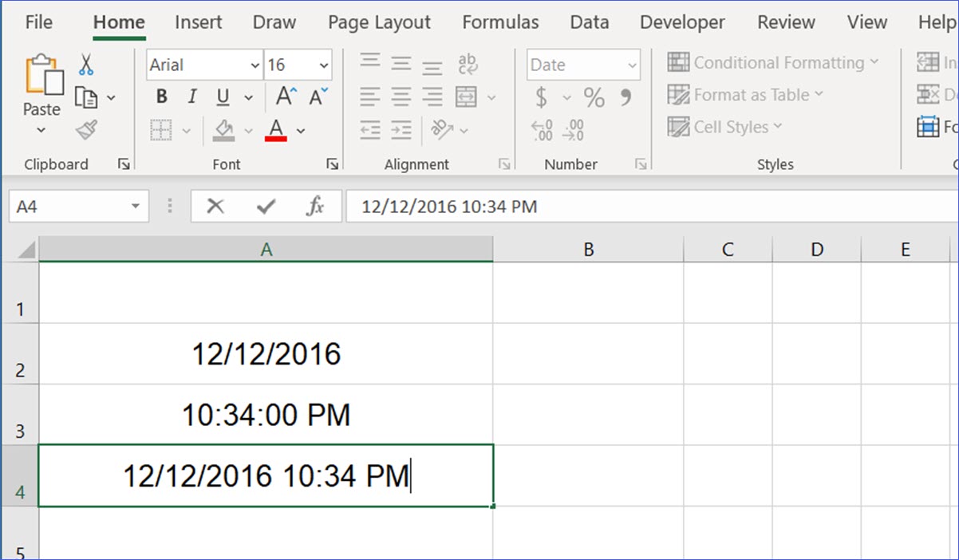Toggle Italic formatting

point(191,97)
